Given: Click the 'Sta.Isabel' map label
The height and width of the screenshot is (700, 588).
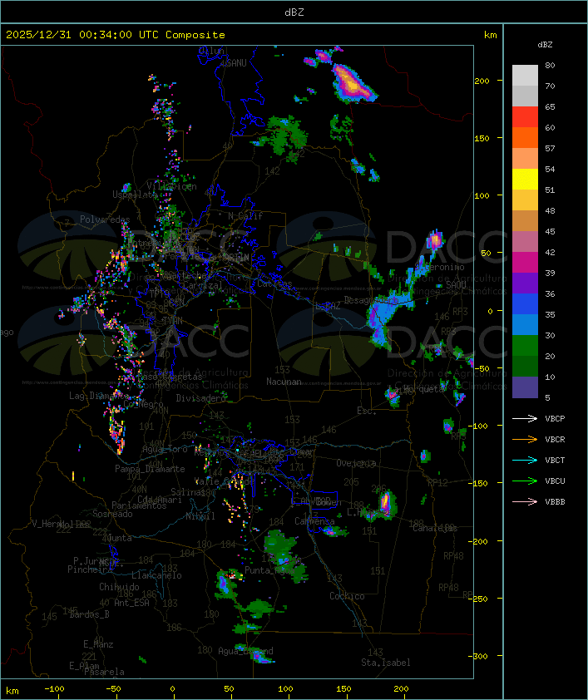Looking at the screenshot, I should point(386,663).
